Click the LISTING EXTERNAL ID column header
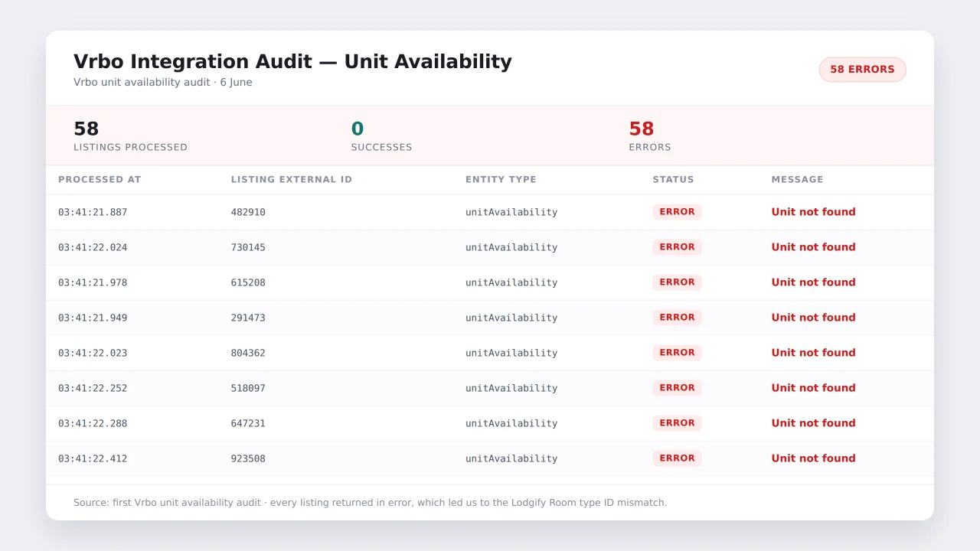 (292, 180)
